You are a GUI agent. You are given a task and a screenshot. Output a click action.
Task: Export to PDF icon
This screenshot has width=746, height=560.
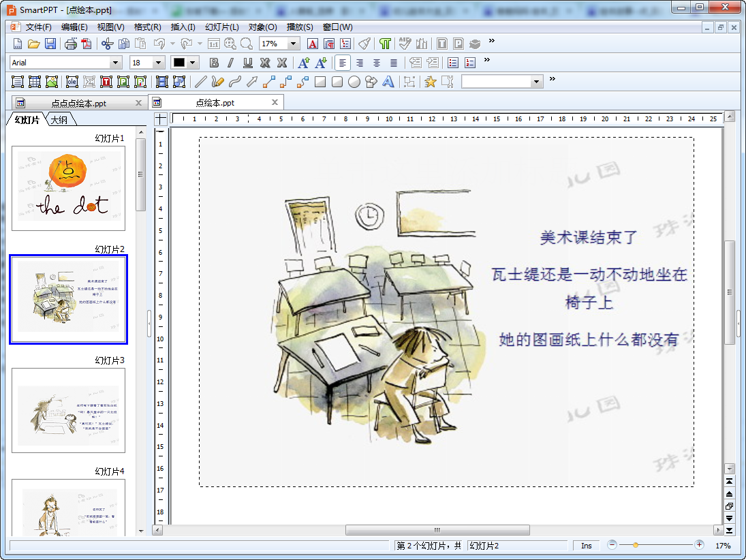(x=86, y=44)
